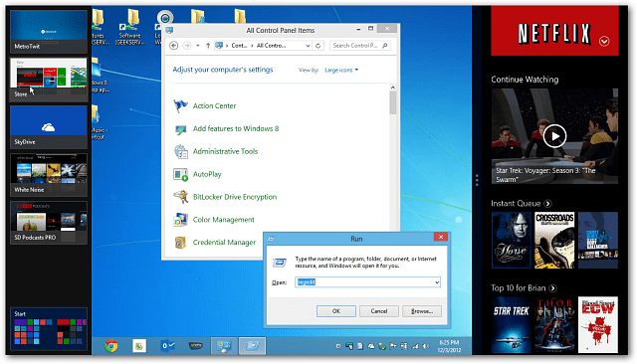Image resolution: width=637 pixels, height=364 pixels.
Task: Open Chrome from the taskbar
Action: tap(110, 346)
